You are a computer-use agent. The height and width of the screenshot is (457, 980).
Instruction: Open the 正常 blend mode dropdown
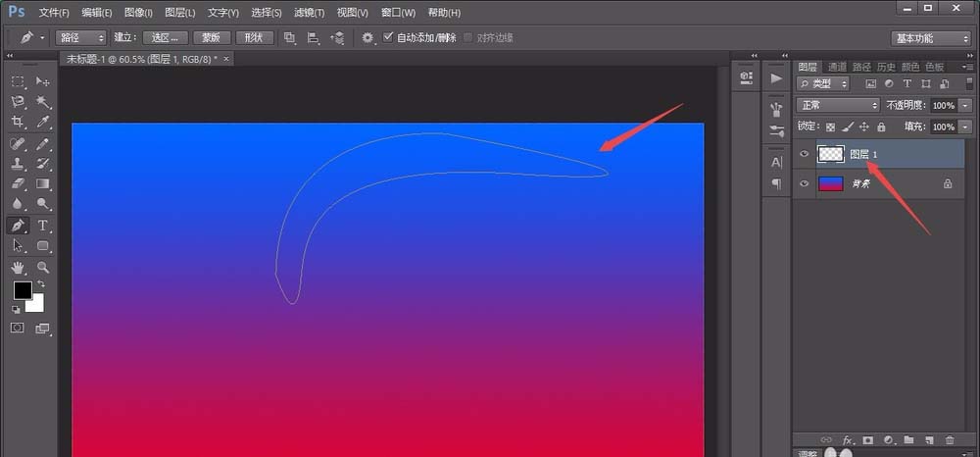click(838, 105)
